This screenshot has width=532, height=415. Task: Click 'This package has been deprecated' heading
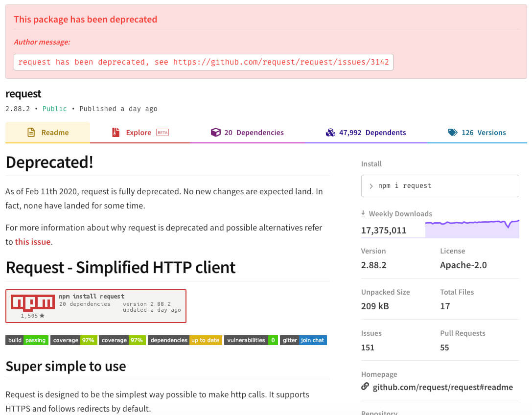pos(86,20)
